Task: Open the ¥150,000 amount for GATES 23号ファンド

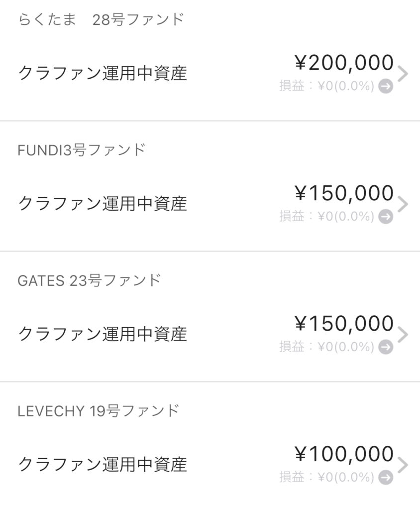Action: point(344,324)
